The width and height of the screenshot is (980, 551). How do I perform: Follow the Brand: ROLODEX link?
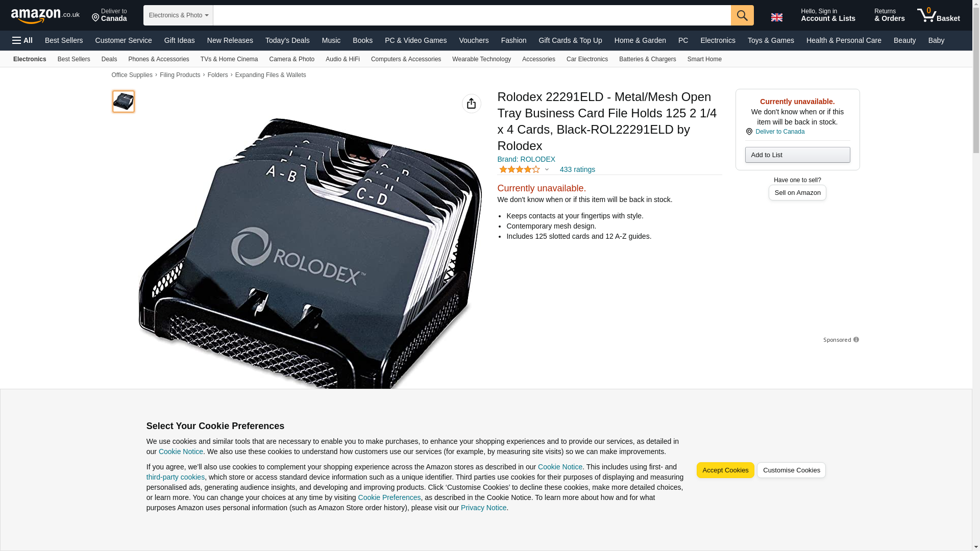pos(526,159)
